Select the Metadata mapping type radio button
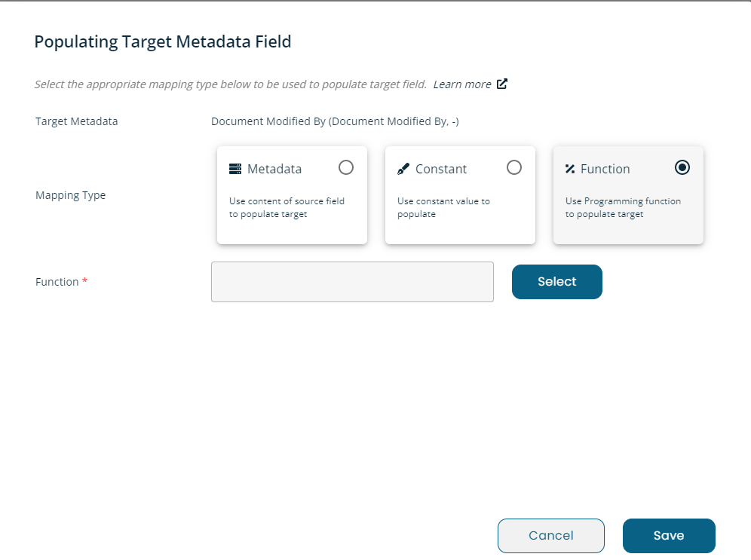Viewport: 751px width, 560px height. coord(346,167)
